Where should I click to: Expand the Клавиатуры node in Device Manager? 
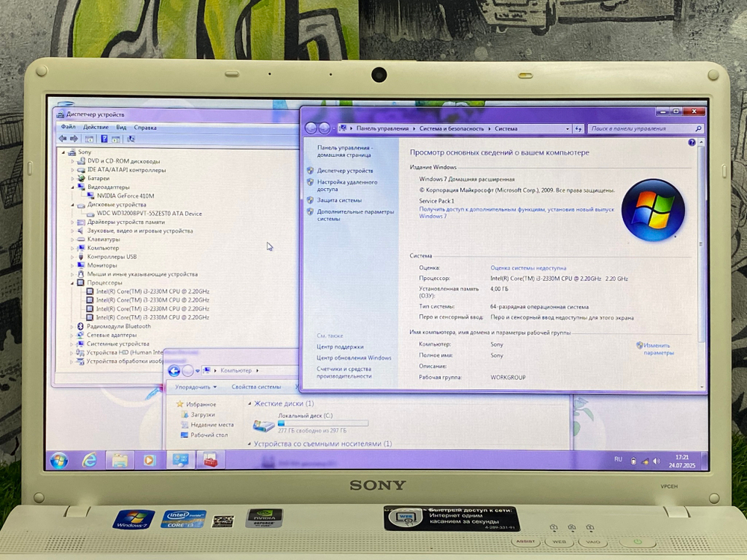[x=72, y=239]
